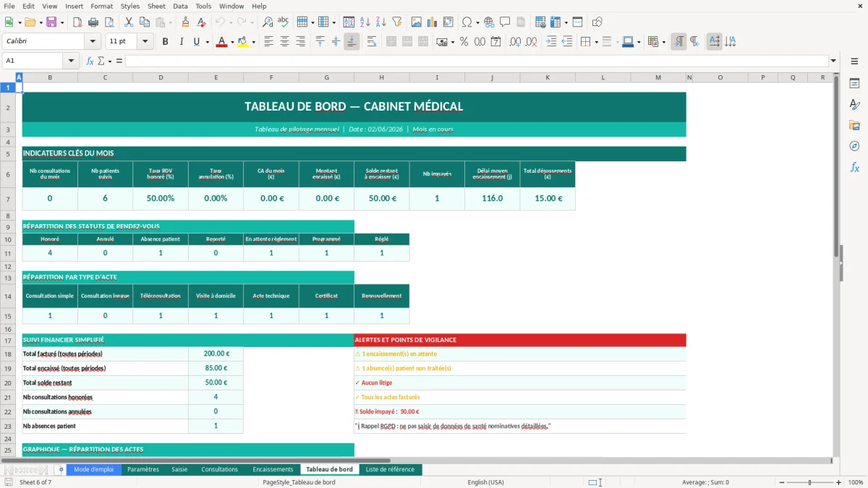Select the Clone Formatting paintbrush
868x488 pixels.
coord(186,22)
